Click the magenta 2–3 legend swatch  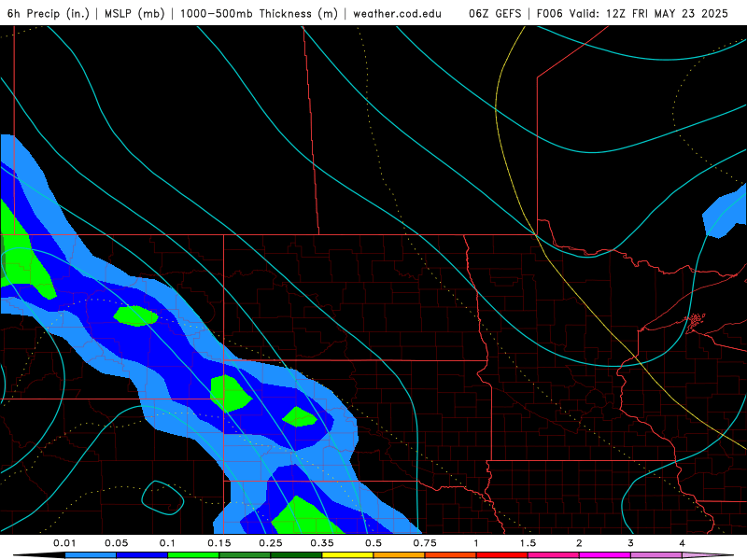[605, 555]
